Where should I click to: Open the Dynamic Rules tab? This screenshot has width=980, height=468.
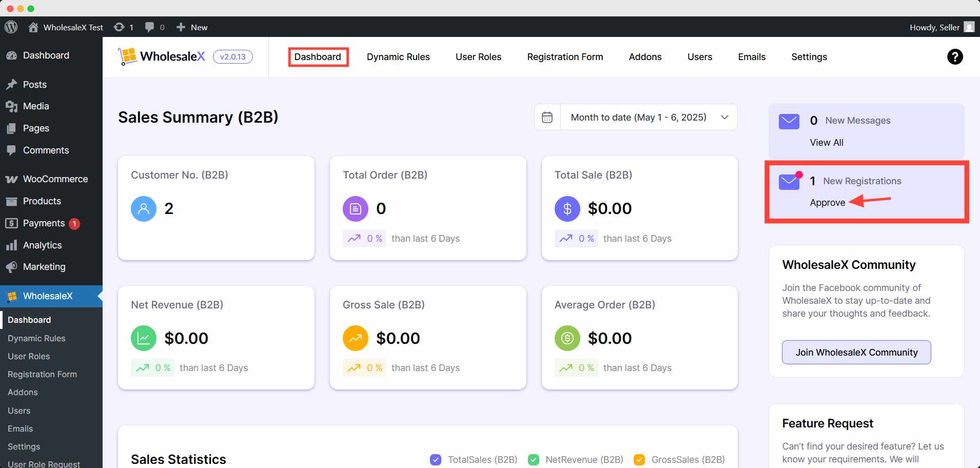pos(398,57)
